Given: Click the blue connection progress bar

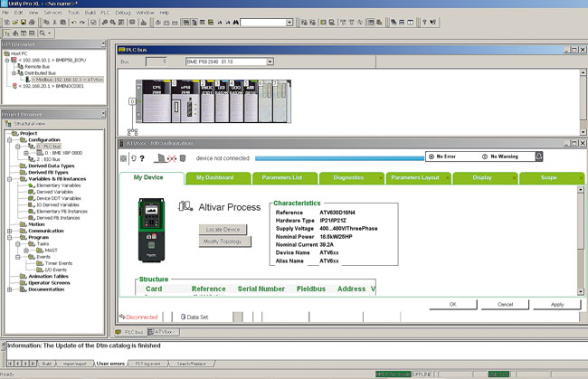Looking at the screenshot, I should [x=339, y=158].
